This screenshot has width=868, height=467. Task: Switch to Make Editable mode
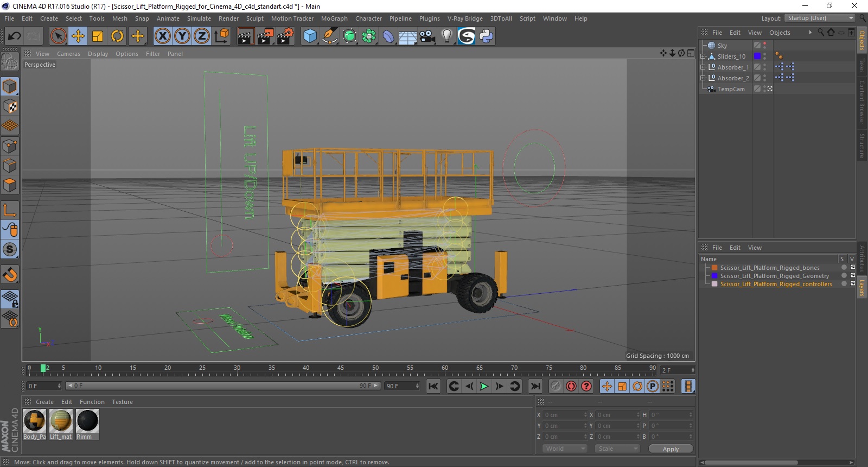coord(10,61)
